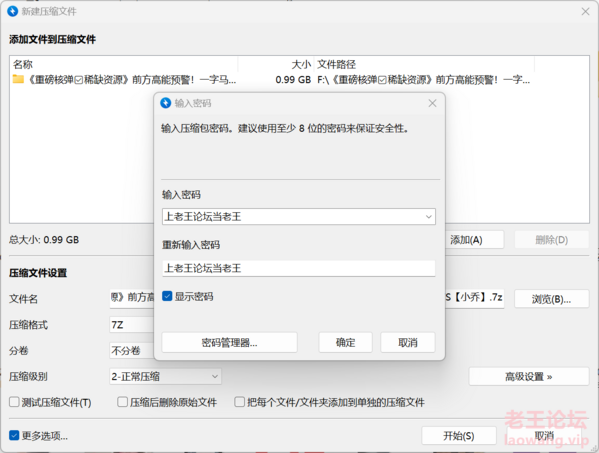Click the Bandizip logo in main window title
Screen dimensions: 599x453
point(13,11)
